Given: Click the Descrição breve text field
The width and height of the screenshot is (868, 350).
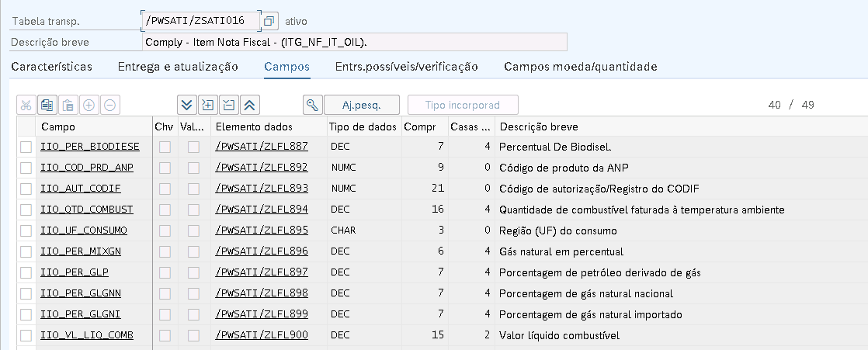Looking at the screenshot, I should pos(355,42).
